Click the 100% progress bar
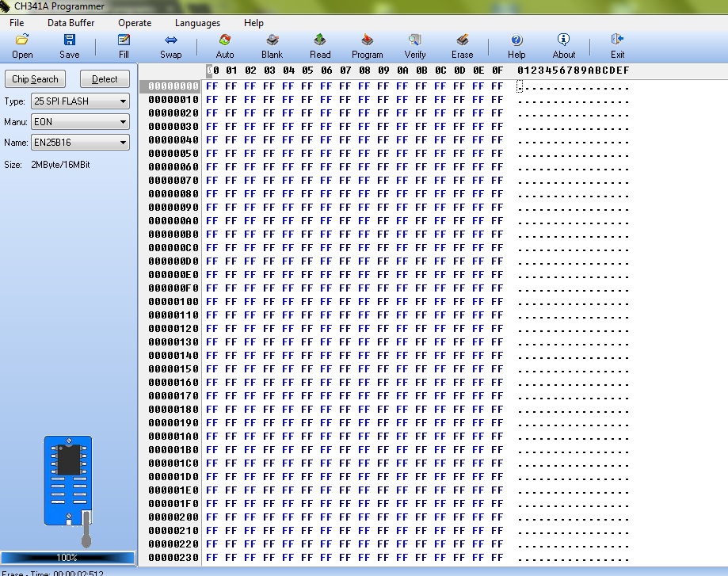 click(x=68, y=558)
